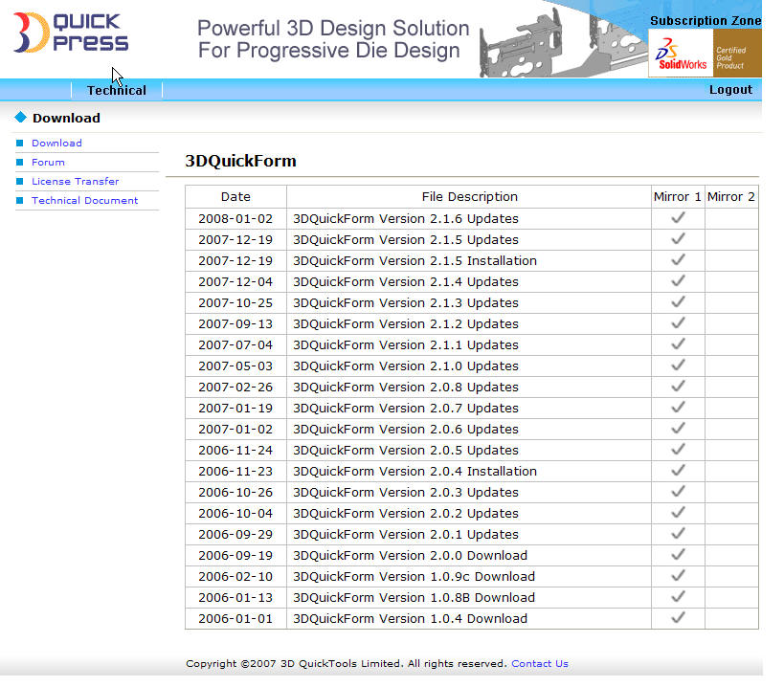
Task: Download Version 2.0.4 Installation Mirror 1 checkmark
Action: coord(678,470)
